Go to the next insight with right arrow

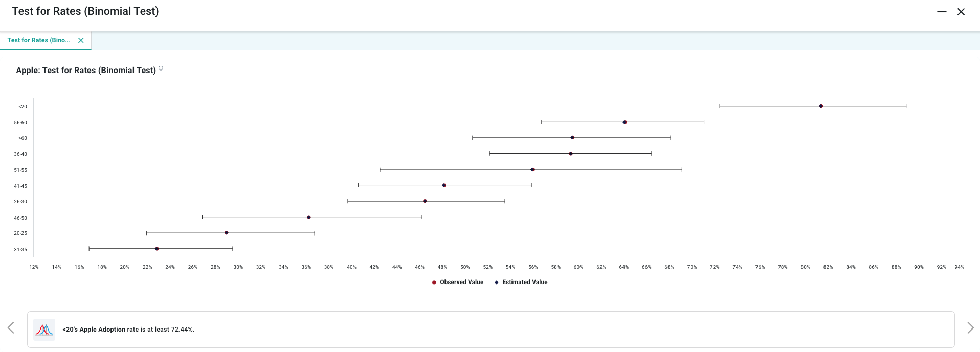[970, 328]
